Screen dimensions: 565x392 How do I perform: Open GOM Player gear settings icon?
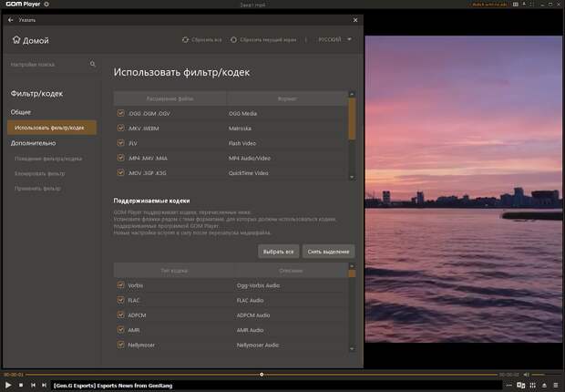[46, 5]
